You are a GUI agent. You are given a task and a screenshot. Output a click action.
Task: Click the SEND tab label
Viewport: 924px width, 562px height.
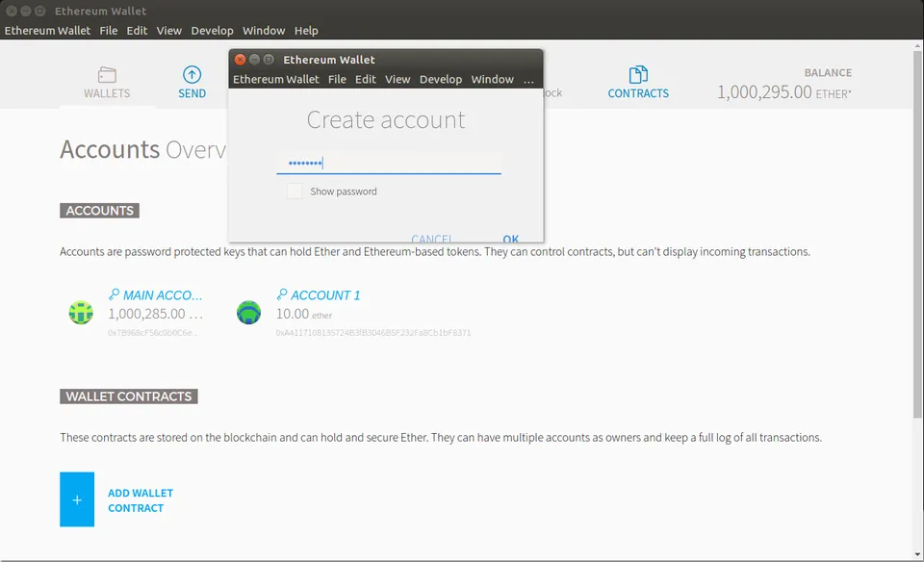pos(192,93)
